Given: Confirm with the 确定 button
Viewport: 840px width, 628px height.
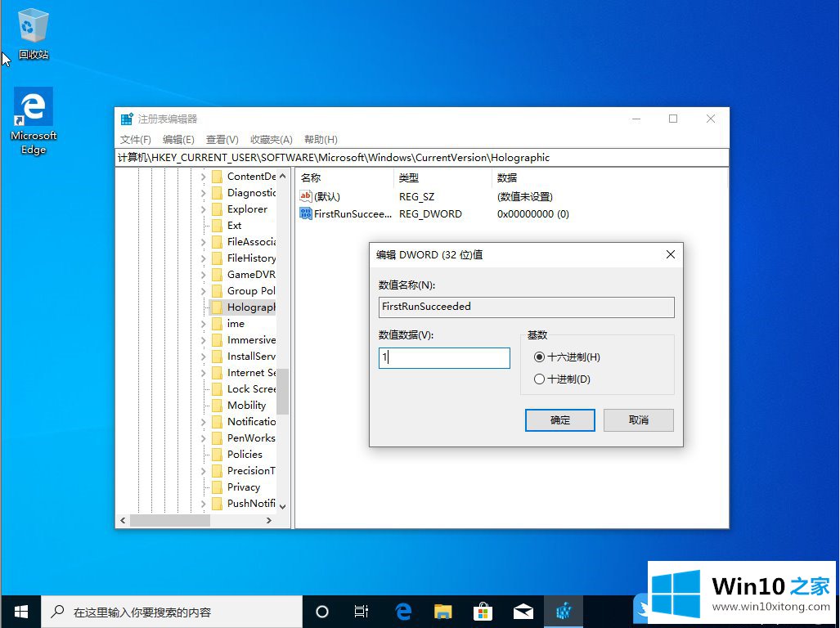Looking at the screenshot, I should 560,420.
